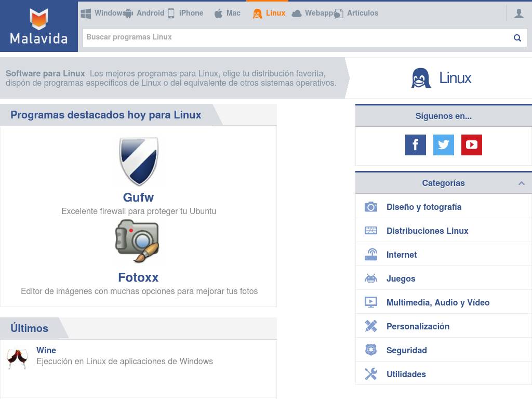Click the Artículos documents icon
Image resolution: width=532 pixels, height=399 pixels.
338,14
